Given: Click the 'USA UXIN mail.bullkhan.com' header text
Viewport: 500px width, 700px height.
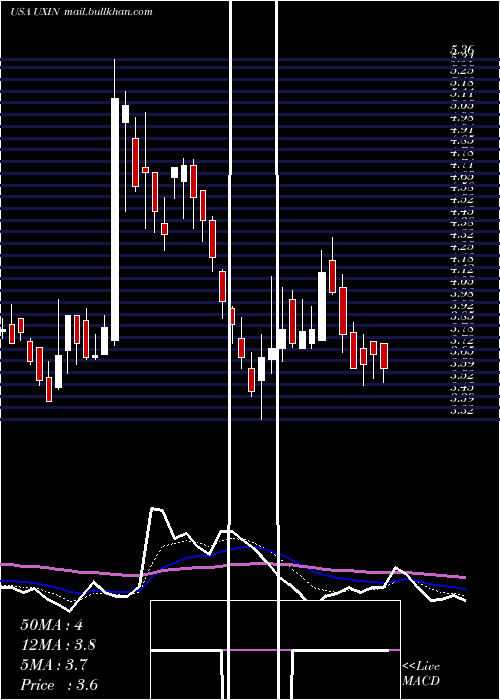Looking at the screenshot, I should click(81, 12).
